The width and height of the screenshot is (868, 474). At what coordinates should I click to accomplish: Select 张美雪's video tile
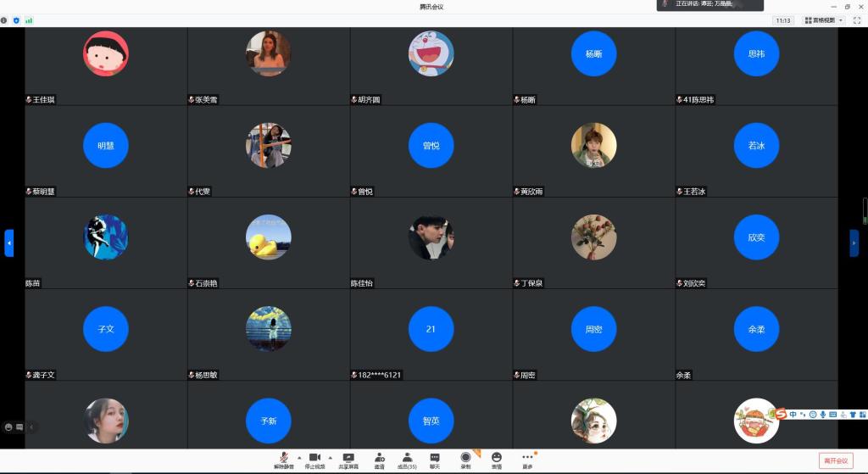point(269,66)
